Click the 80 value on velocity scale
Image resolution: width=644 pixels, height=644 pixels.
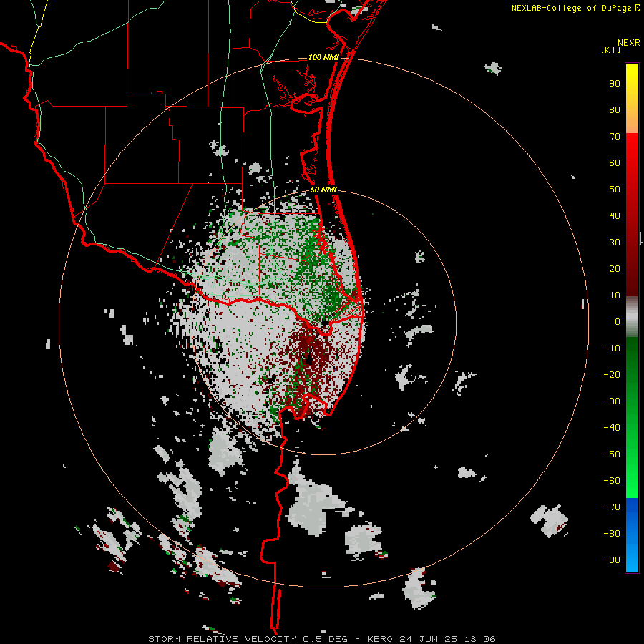[615, 109]
